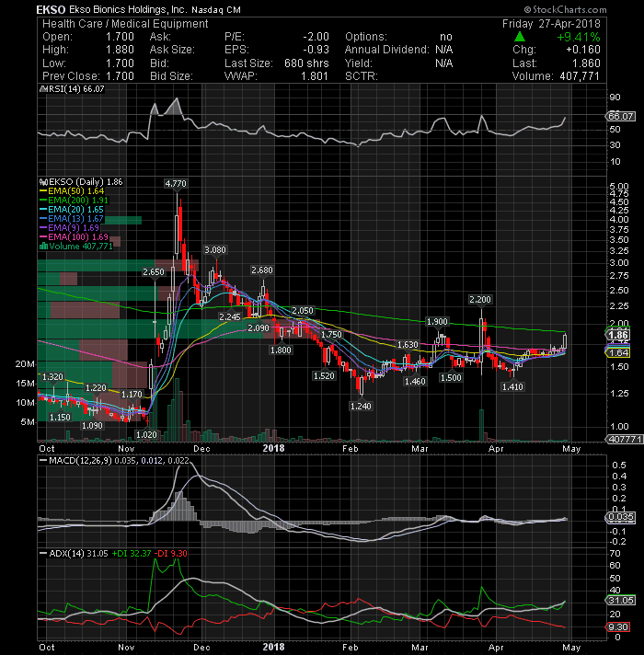Click the EKSO (Daily) 1.86 legend label
644x655 pixels.
81,182
